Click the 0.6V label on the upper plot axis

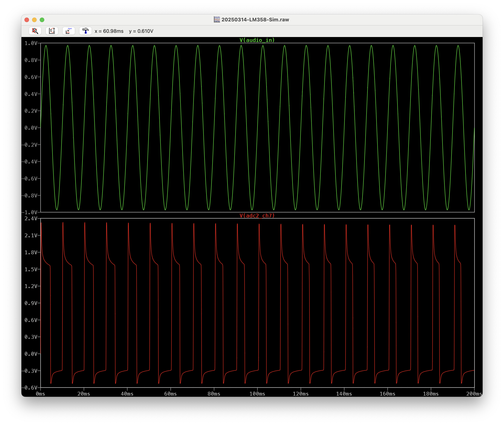point(31,77)
